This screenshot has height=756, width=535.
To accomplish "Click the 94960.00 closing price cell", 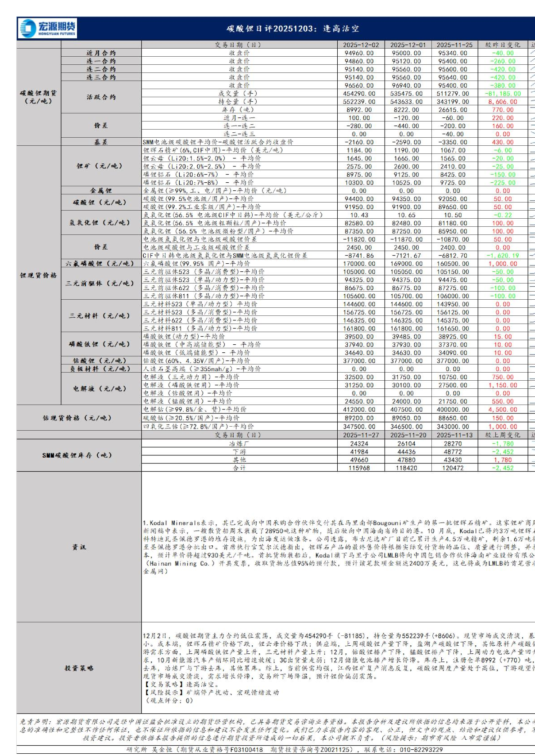I will pyautogui.click(x=359, y=53).
